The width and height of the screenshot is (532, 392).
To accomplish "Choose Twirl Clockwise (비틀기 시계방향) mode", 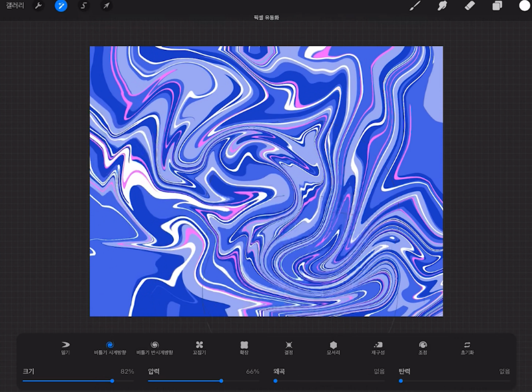I will 110,347.
